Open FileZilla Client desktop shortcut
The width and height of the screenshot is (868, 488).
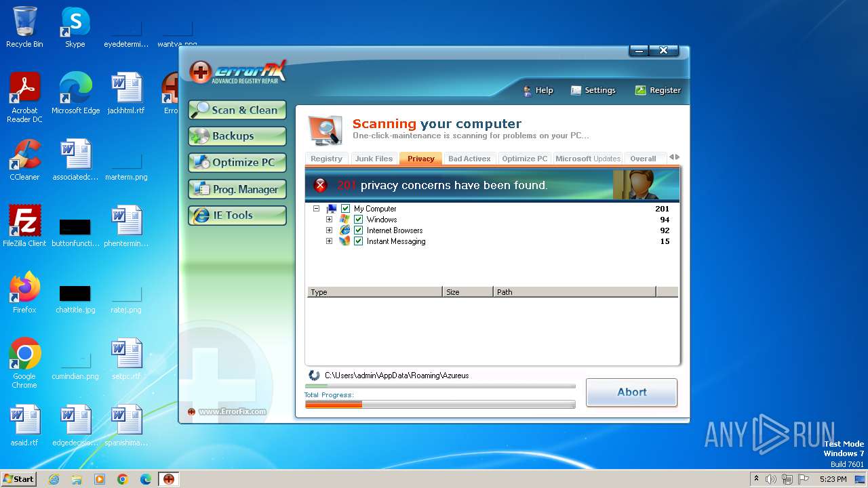(x=24, y=226)
